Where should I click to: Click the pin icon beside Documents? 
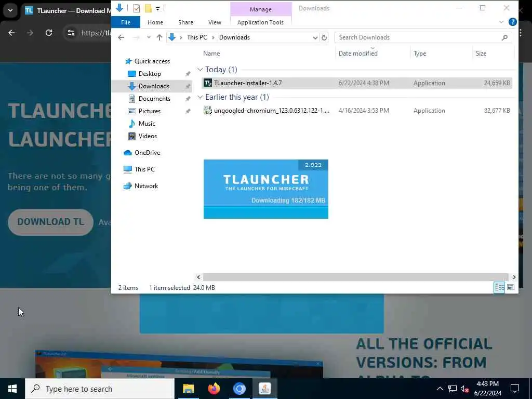click(188, 99)
